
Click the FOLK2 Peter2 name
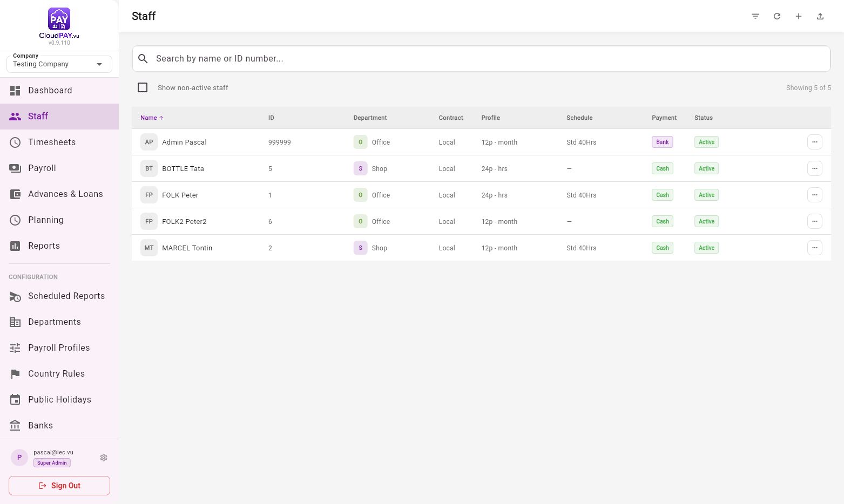tap(184, 222)
